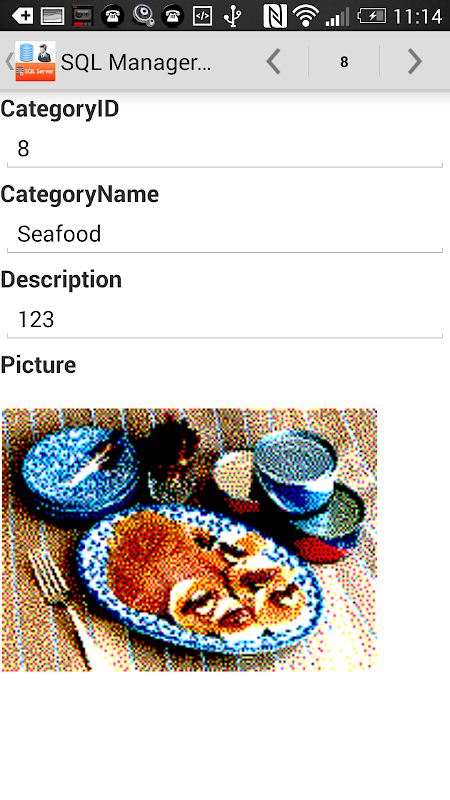Tap the plus-tag notification icon
Image resolution: width=450 pixels, height=800 pixels.
[x=22, y=16]
